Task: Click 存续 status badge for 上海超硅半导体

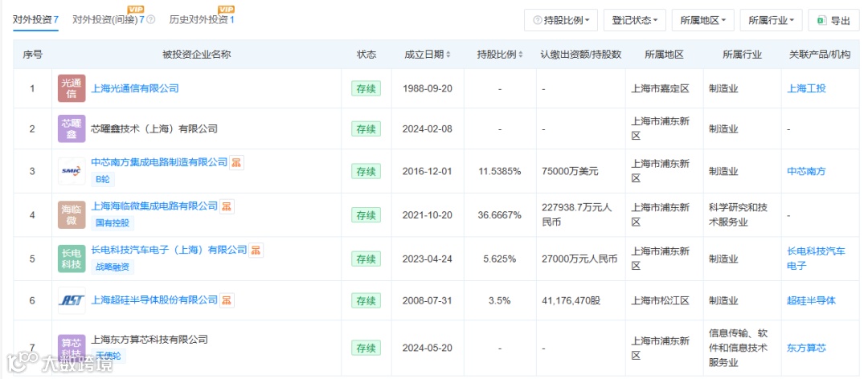Action: (366, 300)
